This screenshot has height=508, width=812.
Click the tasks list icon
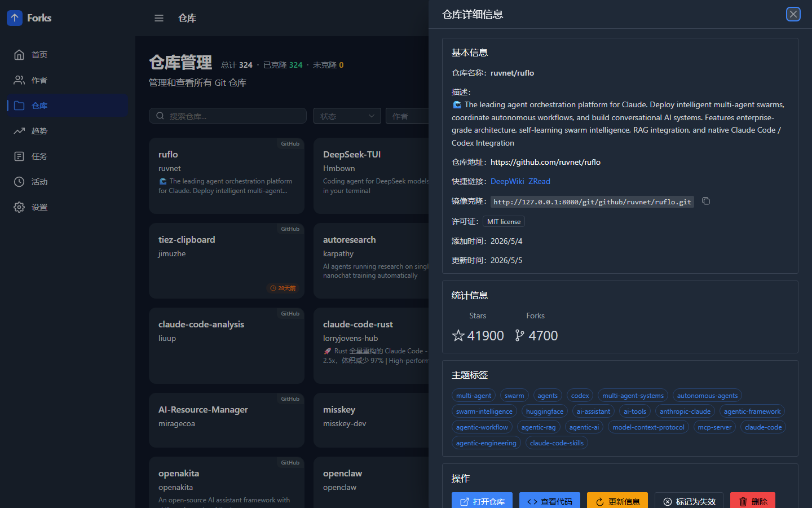pos(19,156)
